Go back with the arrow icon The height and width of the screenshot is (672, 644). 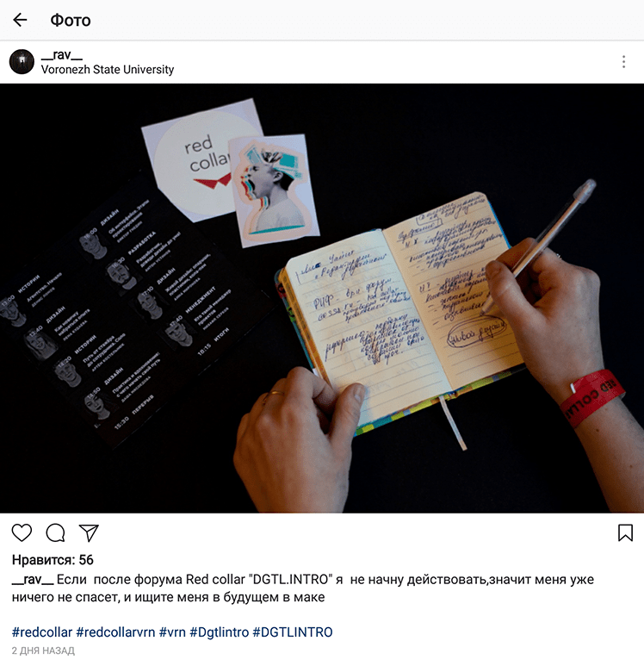20,20
